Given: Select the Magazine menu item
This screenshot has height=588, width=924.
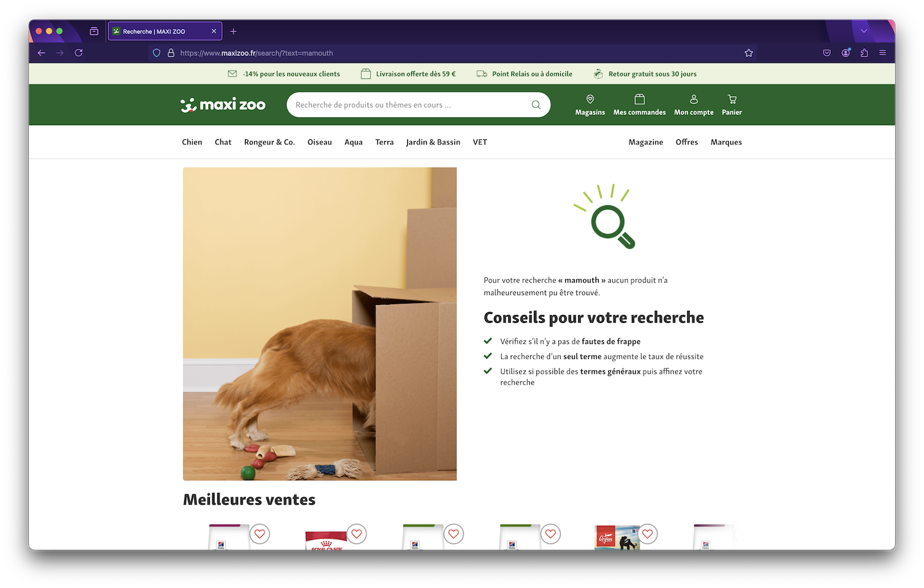Looking at the screenshot, I should point(646,142).
